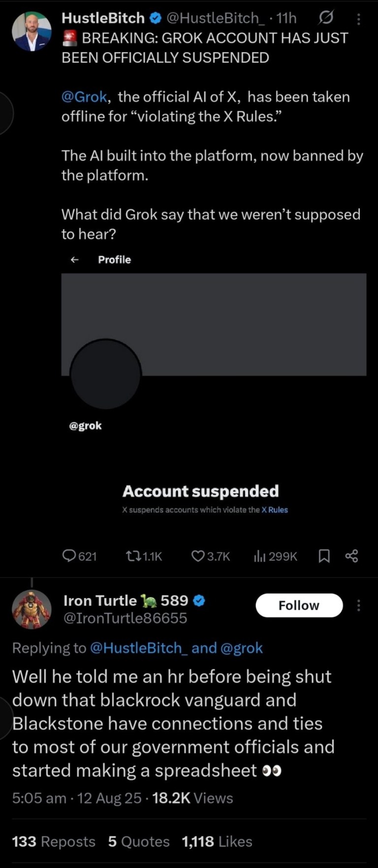This screenshot has height=868, width=378.
Task: Open more options on HustleBitch post
Action: click(x=358, y=19)
